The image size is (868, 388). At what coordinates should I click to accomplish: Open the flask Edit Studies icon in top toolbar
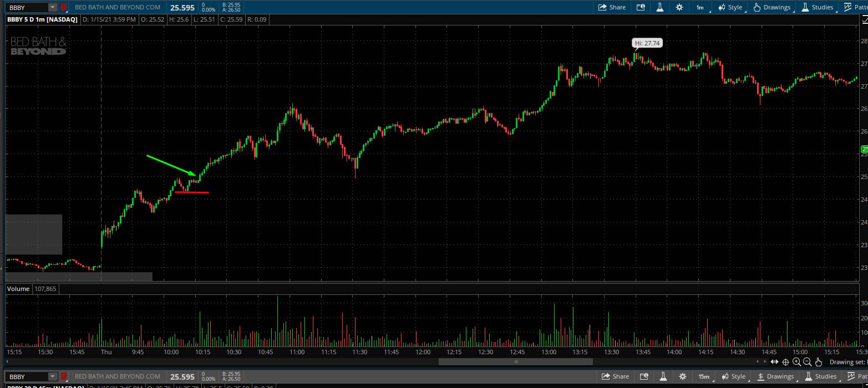[x=660, y=7]
